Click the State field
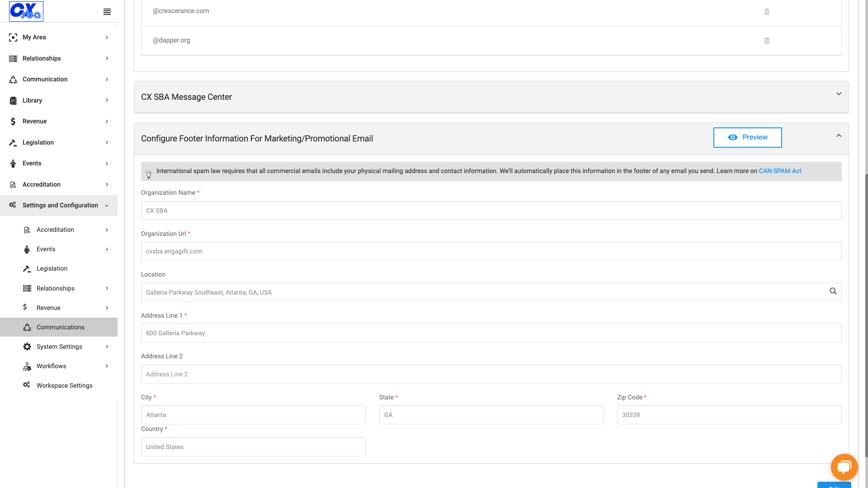This screenshot has height=488, width=868. (491, 415)
